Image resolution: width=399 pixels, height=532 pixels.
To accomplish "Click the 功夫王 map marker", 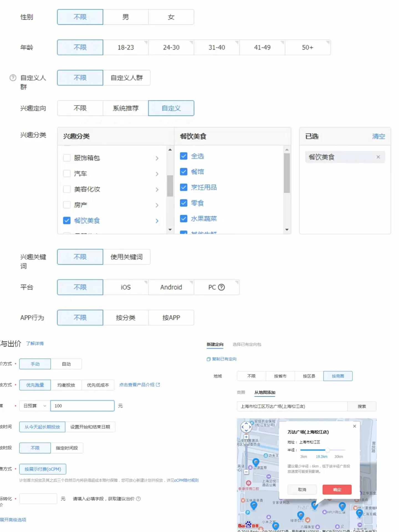I will point(265,456).
